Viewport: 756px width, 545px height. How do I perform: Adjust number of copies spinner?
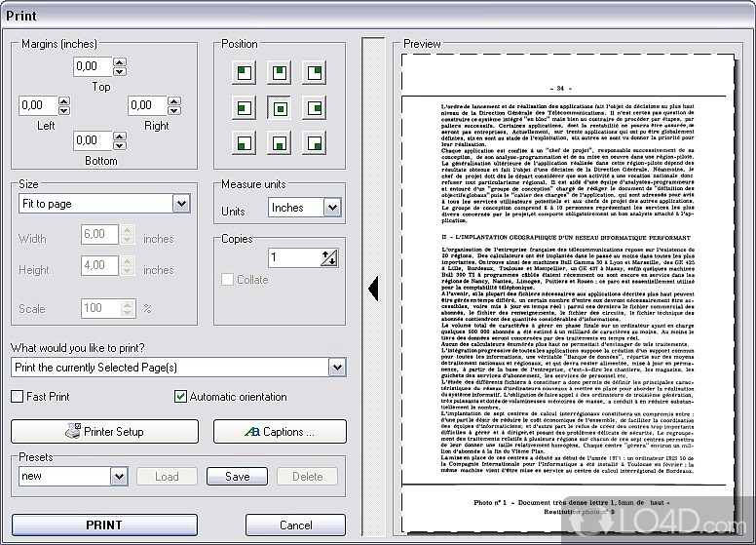click(x=329, y=257)
